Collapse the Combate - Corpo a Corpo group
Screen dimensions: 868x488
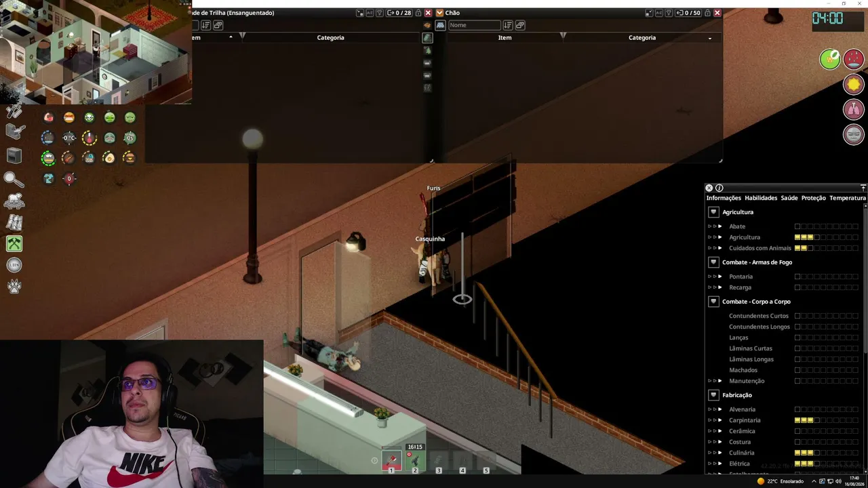pyautogui.click(x=713, y=302)
